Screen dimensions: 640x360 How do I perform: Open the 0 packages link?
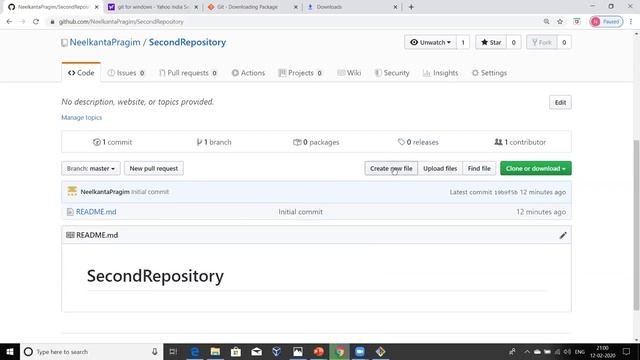coord(316,142)
